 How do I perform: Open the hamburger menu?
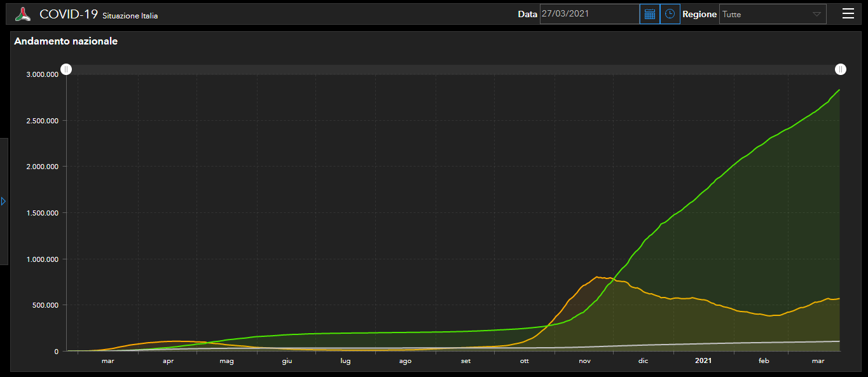pos(848,14)
